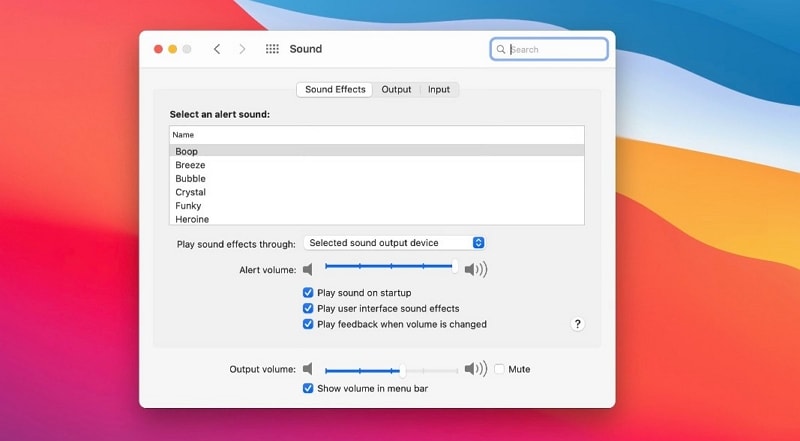Click the quiet speaker icon beside Output volume
Viewport: 800px width, 441px height.
pyautogui.click(x=308, y=369)
